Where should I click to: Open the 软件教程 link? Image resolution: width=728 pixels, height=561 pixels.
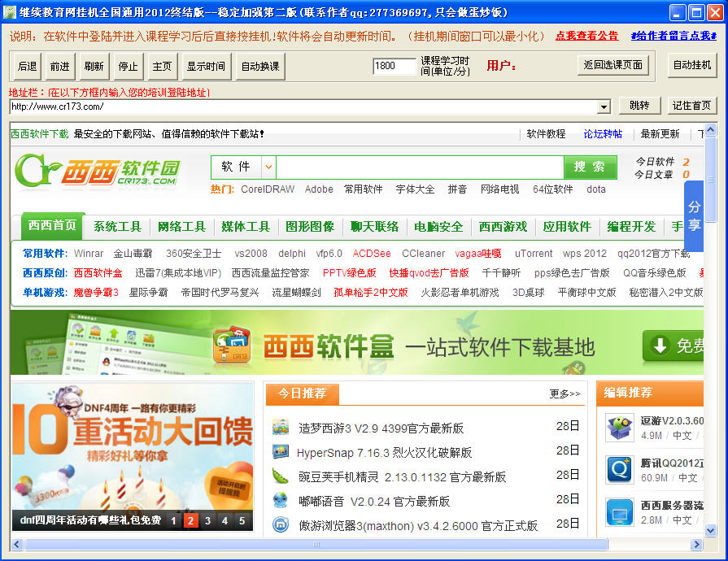point(546,134)
